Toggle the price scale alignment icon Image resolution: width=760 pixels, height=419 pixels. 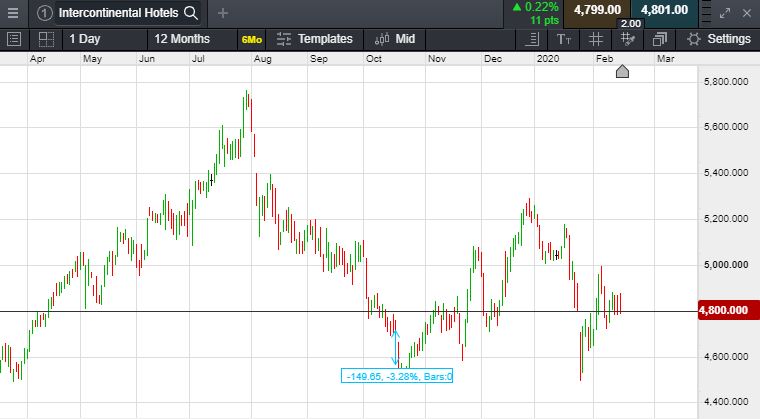532,39
